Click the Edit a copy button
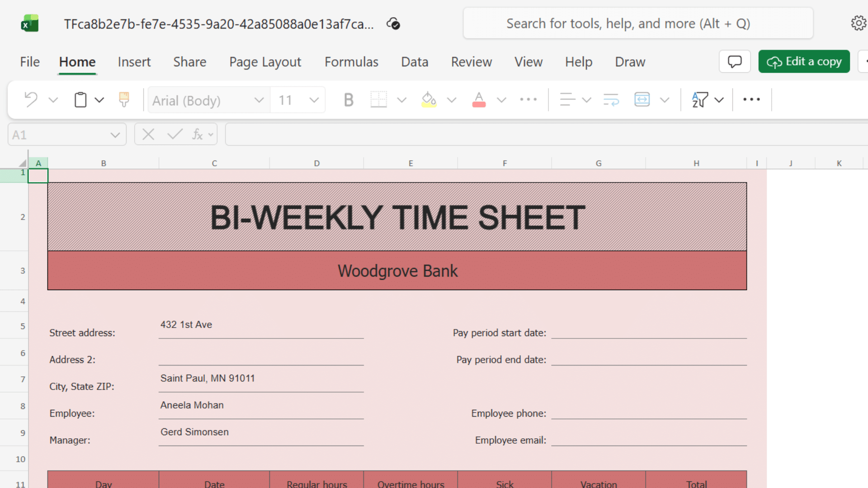This screenshot has width=868, height=488. click(x=804, y=61)
